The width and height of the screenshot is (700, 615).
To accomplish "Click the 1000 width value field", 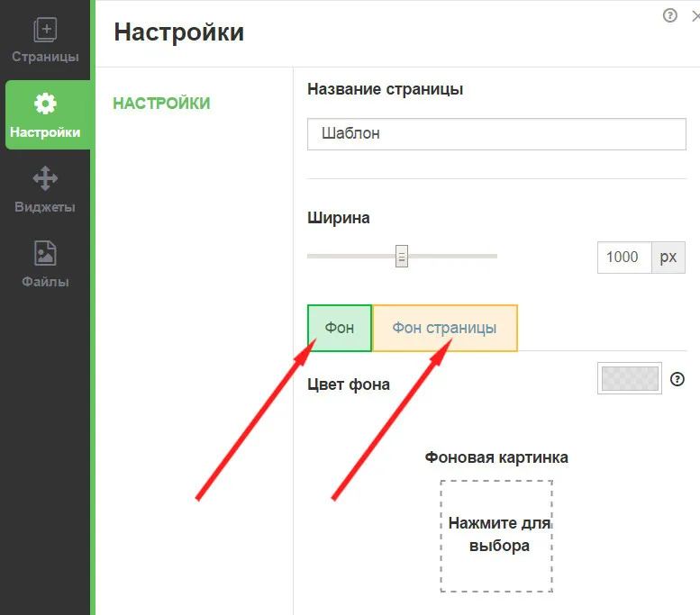I will point(624,258).
